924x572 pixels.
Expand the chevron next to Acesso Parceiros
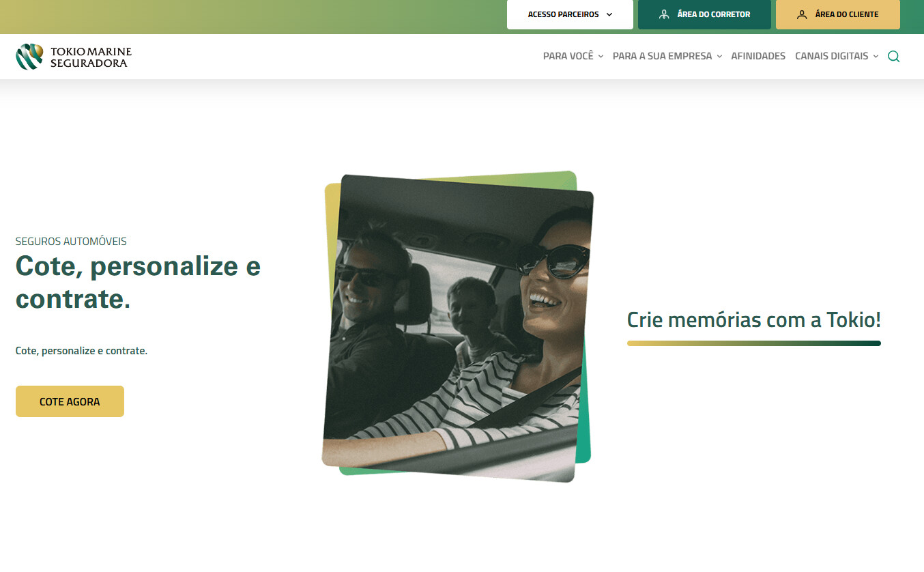(x=609, y=14)
